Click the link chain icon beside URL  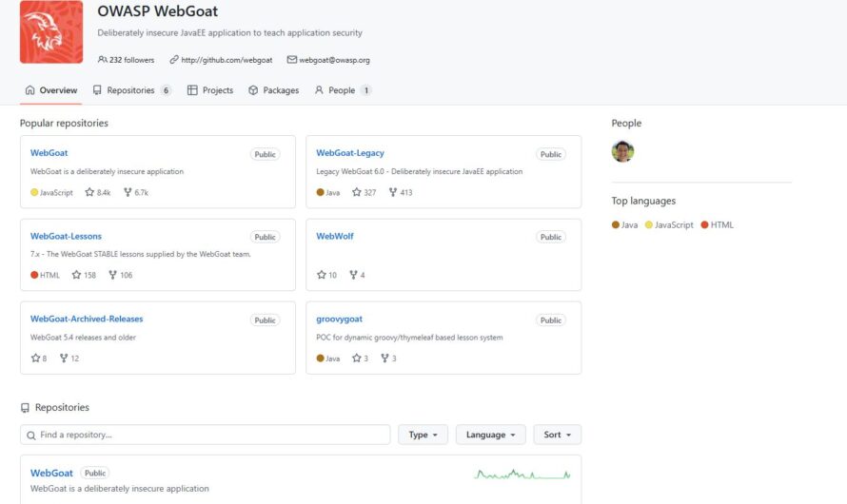[x=174, y=59]
